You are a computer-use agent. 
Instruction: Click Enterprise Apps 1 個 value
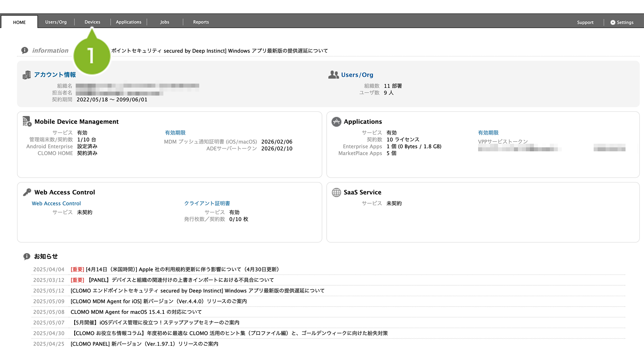[414, 147]
